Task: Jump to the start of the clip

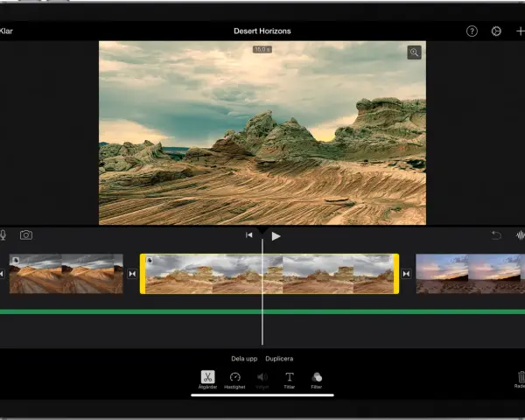Action: click(248, 235)
